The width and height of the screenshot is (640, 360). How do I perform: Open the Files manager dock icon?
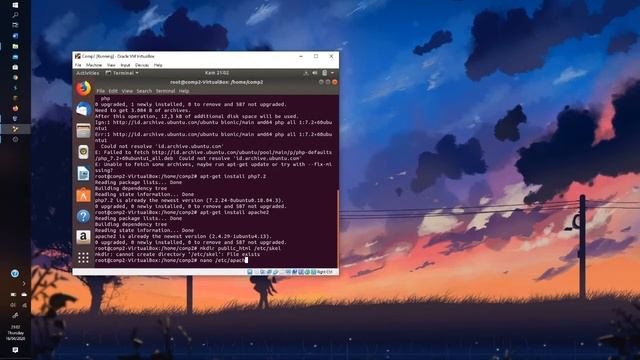(83, 131)
